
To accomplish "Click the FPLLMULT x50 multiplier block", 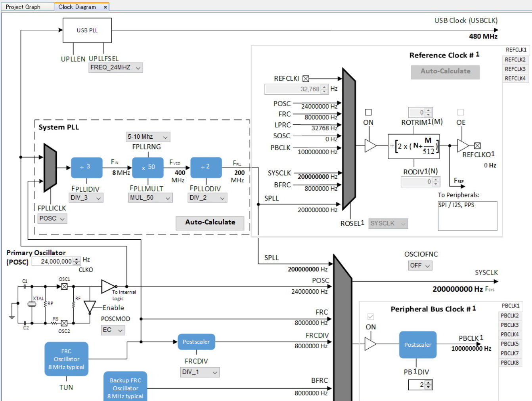I will coord(147,167).
